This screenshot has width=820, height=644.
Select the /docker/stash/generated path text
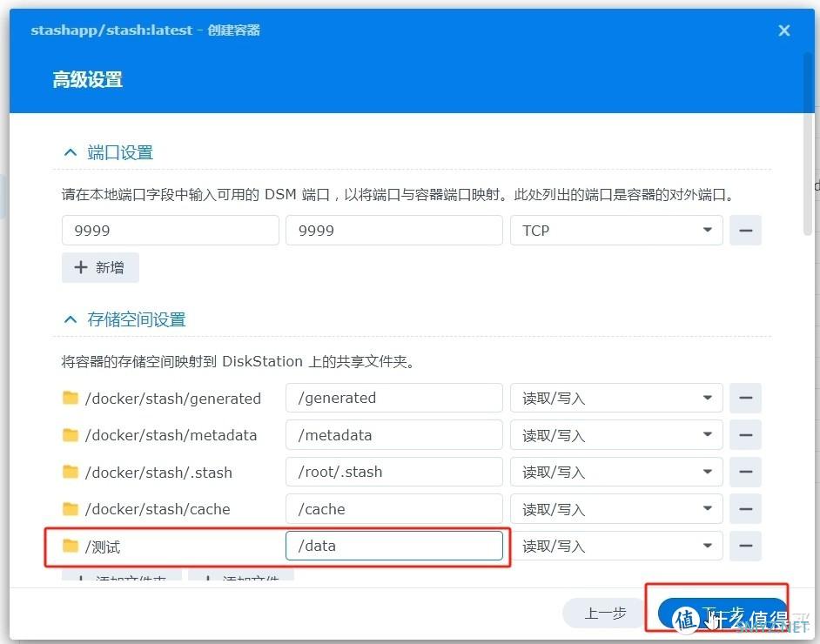point(172,399)
